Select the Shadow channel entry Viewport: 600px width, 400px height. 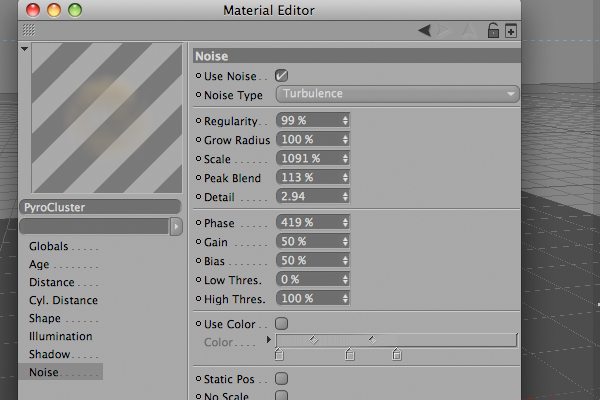click(49, 354)
